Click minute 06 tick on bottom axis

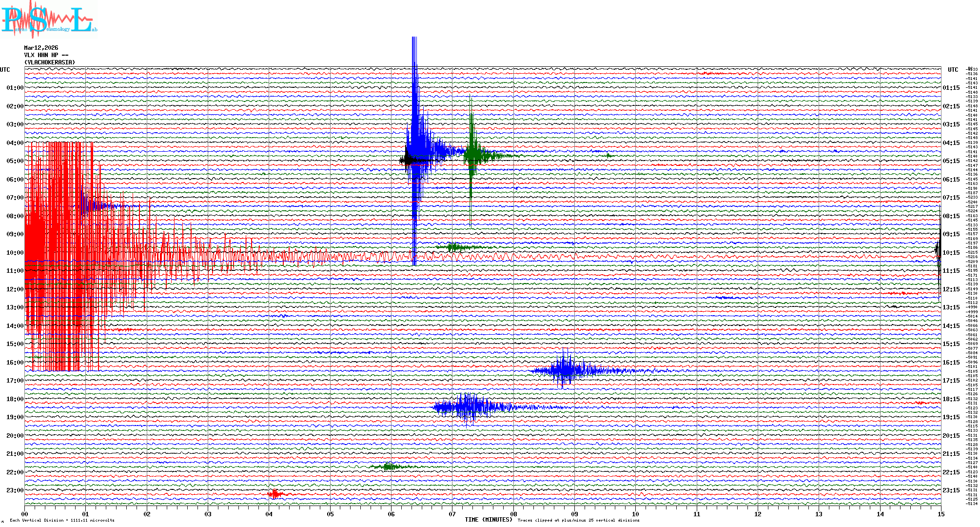click(391, 514)
